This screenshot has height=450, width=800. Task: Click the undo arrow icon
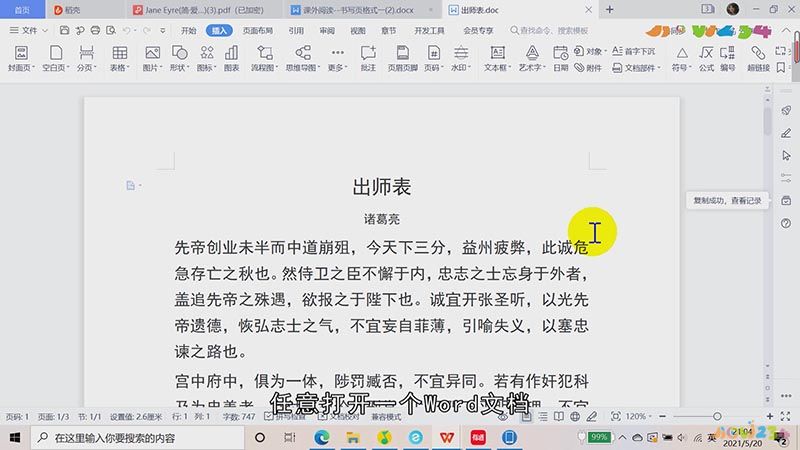(127, 31)
